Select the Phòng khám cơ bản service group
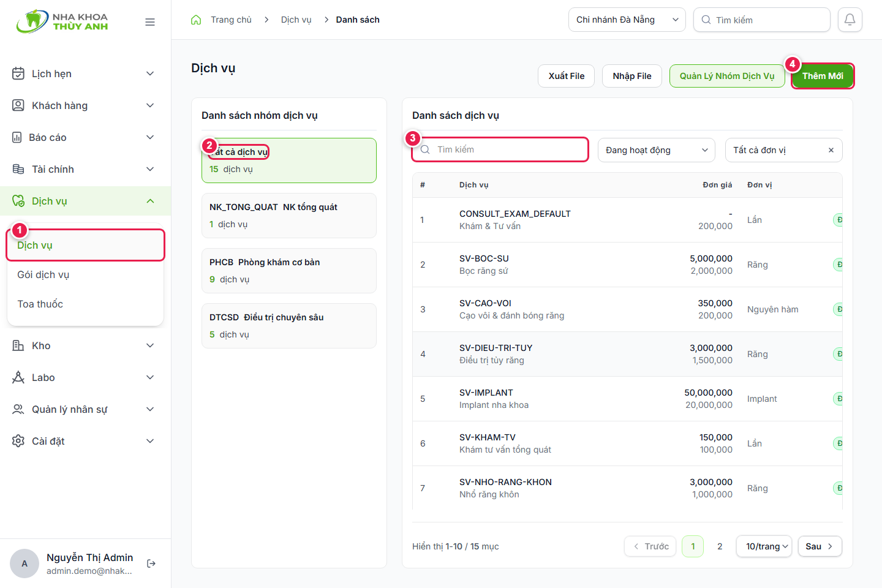 coord(289,271)
